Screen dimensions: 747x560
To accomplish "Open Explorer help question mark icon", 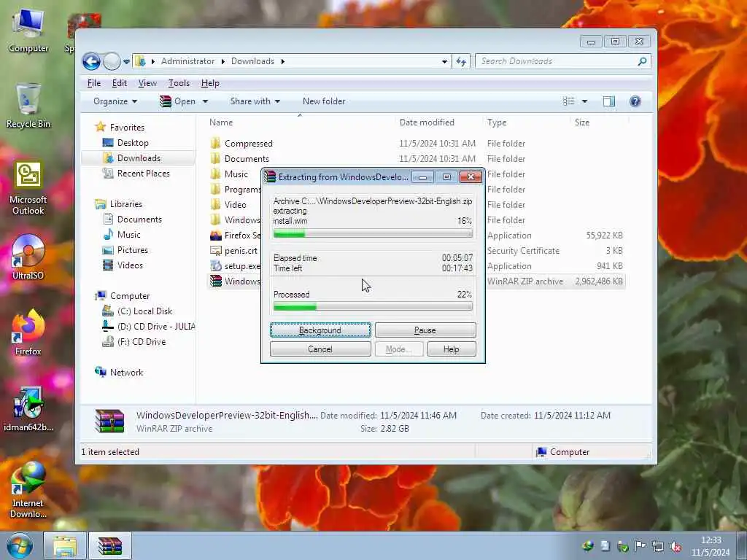I will point(635,101).
